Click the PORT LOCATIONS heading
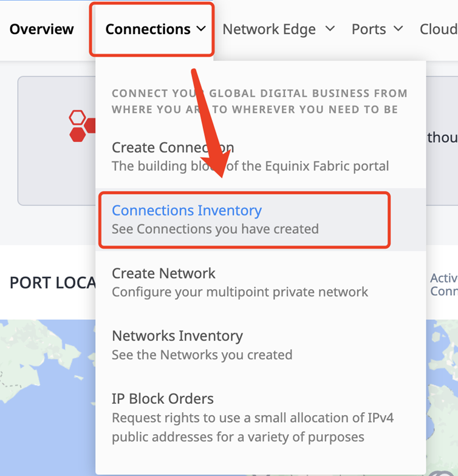 (52, 283)
